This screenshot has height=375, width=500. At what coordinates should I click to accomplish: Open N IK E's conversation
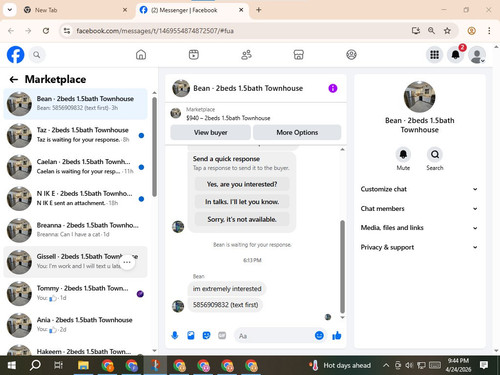coord(75,198)
